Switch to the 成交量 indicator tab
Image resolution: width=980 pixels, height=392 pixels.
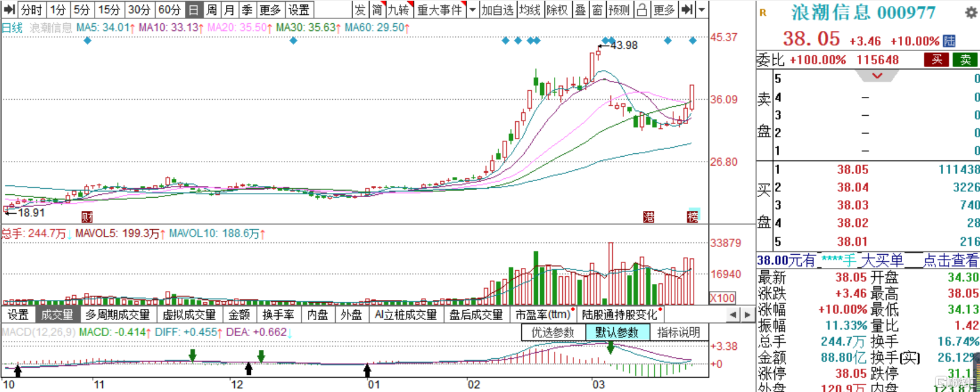[57, 315]
